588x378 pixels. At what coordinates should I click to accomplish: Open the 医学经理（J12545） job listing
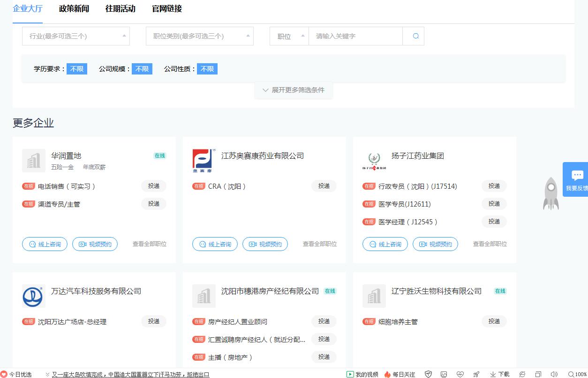click(x=408, y=222)
